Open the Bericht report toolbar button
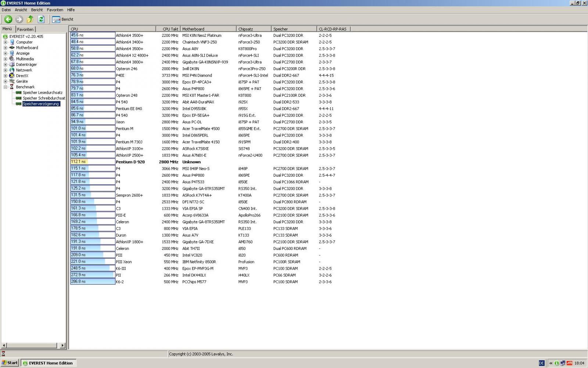This screenshot has height=368, width=588. 63,19
